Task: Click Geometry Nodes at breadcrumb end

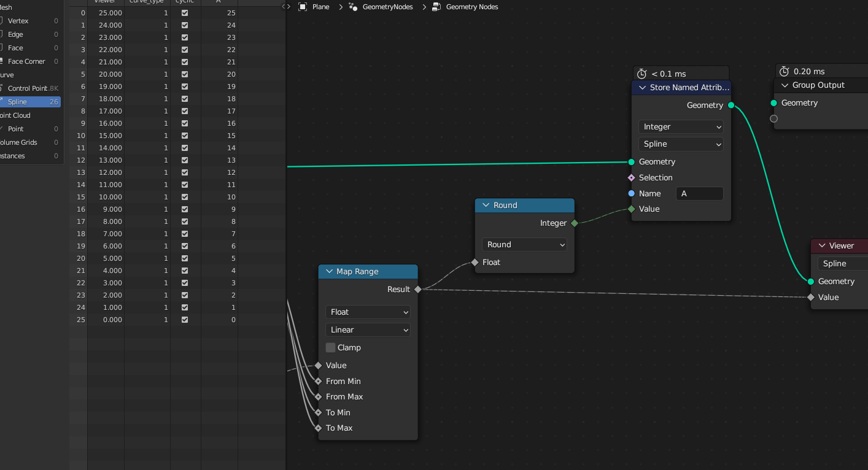Action: click(x=472, y=7)
